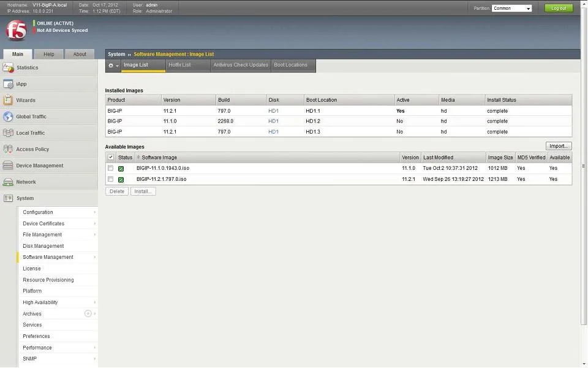The width and height of the screenshot is (588, 368).
Task: Select the Image List tab
Action: pos(143,66)
